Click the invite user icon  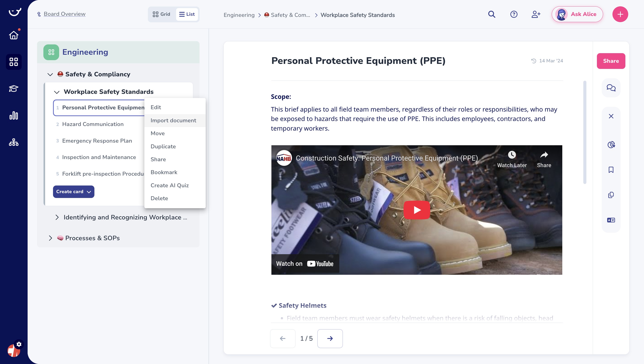pos(536,14)
